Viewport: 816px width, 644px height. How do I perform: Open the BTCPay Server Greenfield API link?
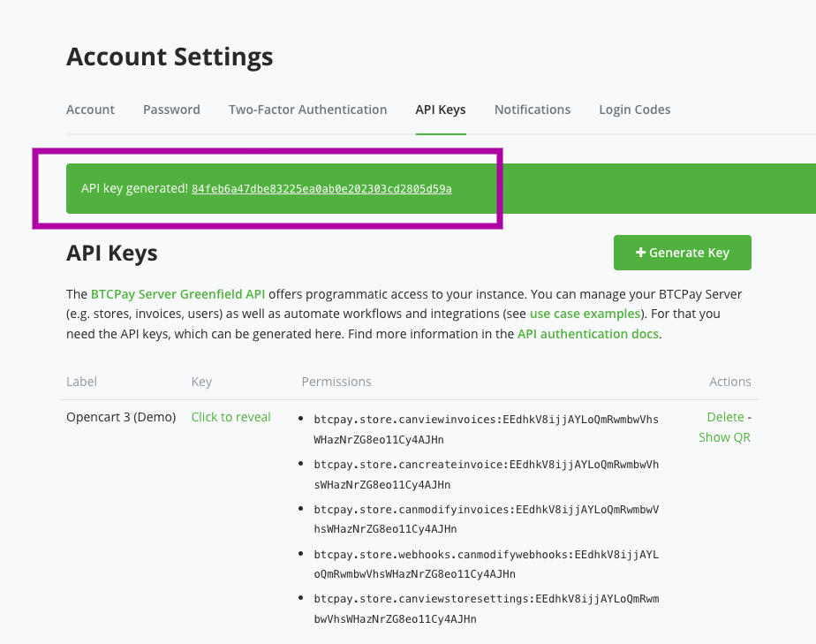click(176, 294)
